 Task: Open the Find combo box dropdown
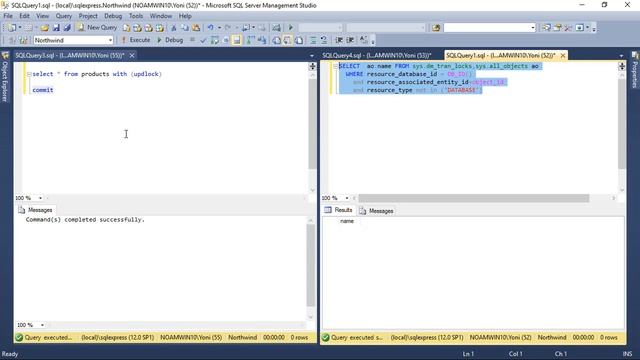click(533, 28)
